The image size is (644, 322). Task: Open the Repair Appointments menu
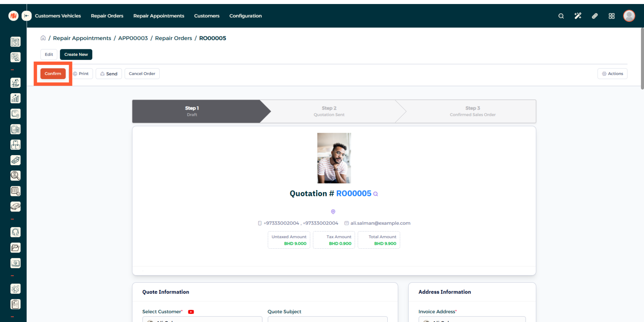point(159,16)
